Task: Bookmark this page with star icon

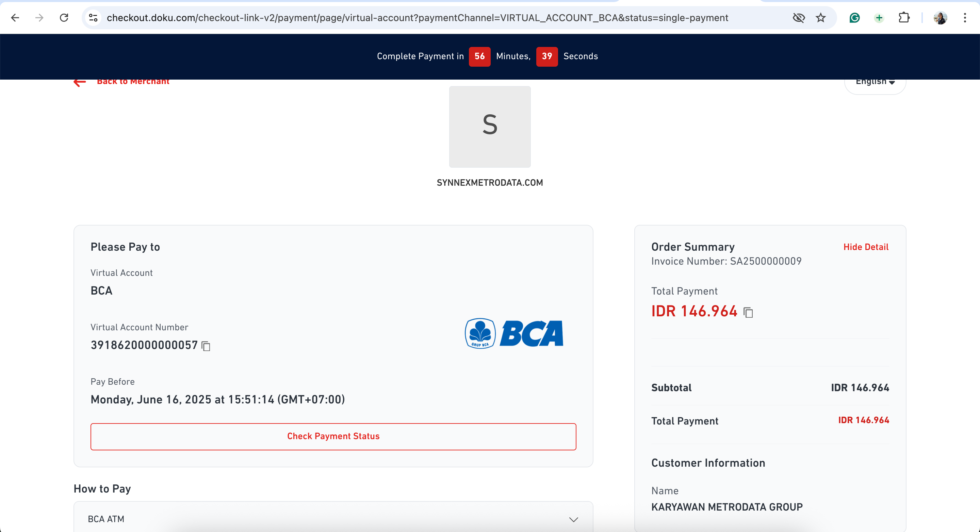Action: click(821, 17)
